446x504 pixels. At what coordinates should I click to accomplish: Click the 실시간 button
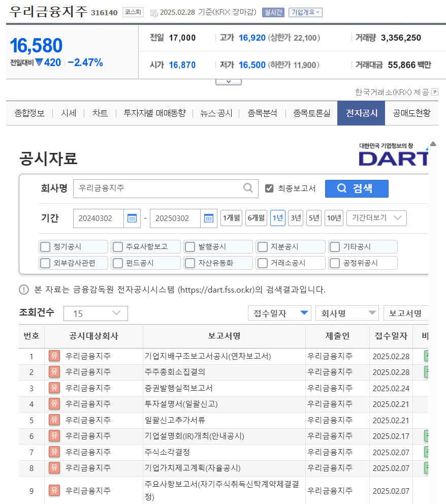tap(273, 13)
